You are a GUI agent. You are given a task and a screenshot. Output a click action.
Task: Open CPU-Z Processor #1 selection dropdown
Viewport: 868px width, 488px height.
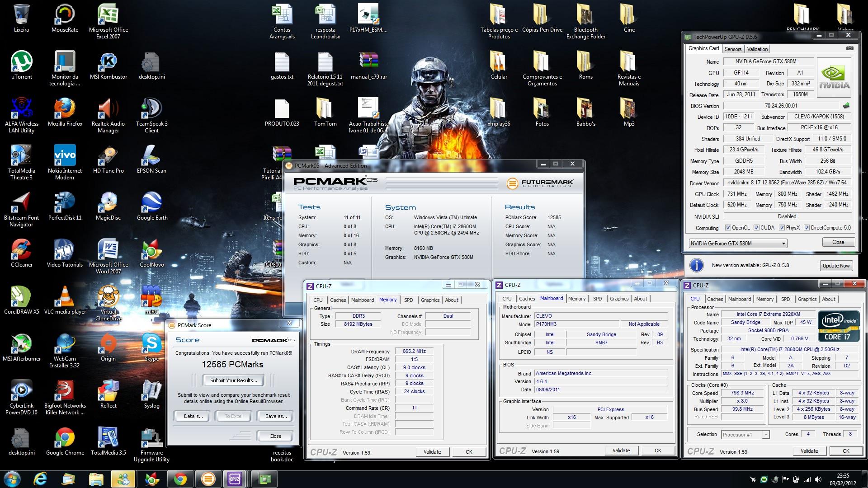745,435
